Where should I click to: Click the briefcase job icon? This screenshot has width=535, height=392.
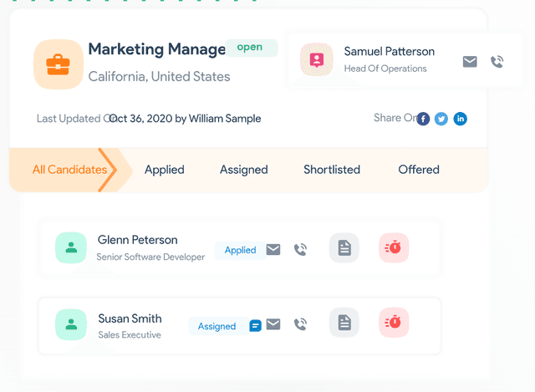58,64
